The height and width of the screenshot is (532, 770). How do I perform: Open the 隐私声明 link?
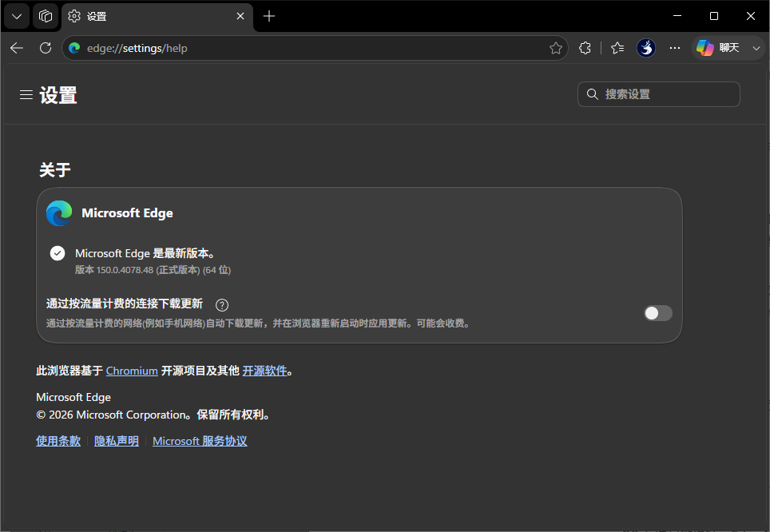[x=117, y=441]
